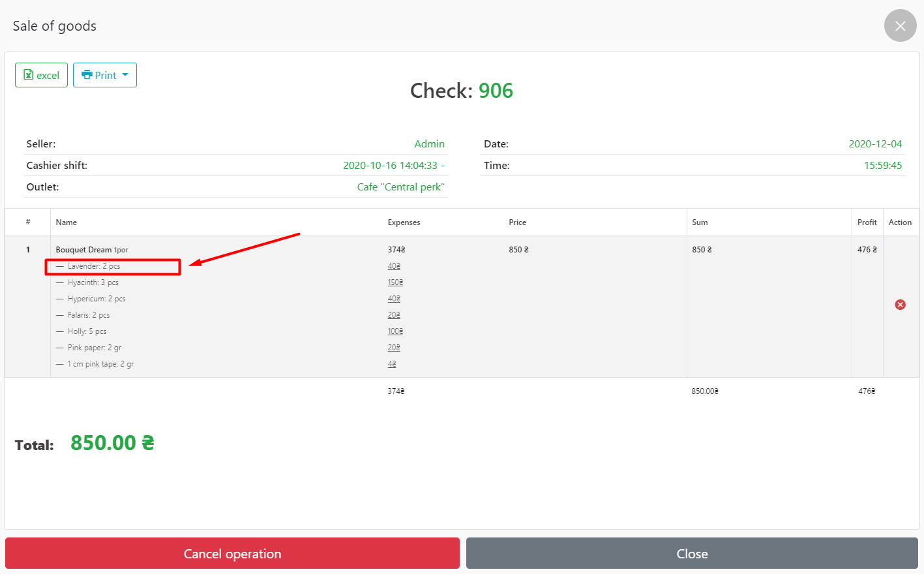Click the Lavender expense 40₴ link
This screenshot has height=574, width=924.
[394, 266]
